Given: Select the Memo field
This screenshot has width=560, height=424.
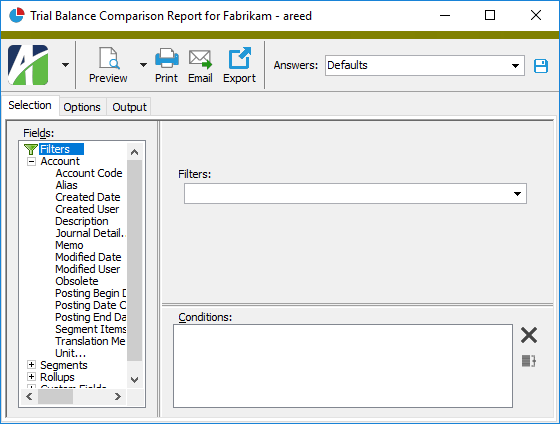Looking at the screenshot, I should tap(69, 245).
